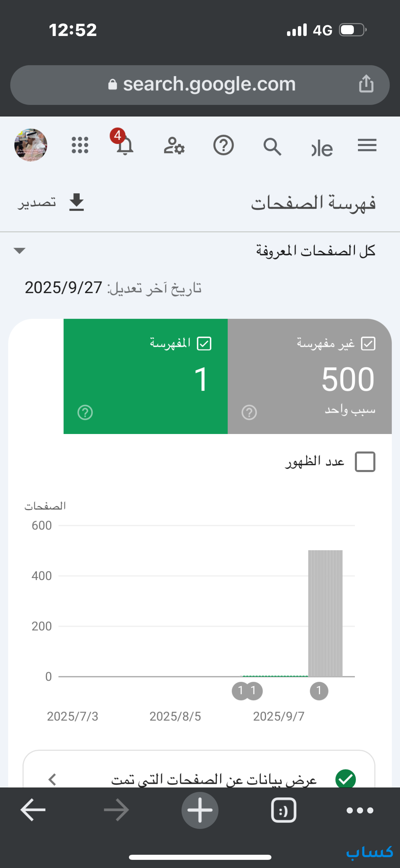Open the help question mark icon in header

pyautogui.click(x=223, y=146)
